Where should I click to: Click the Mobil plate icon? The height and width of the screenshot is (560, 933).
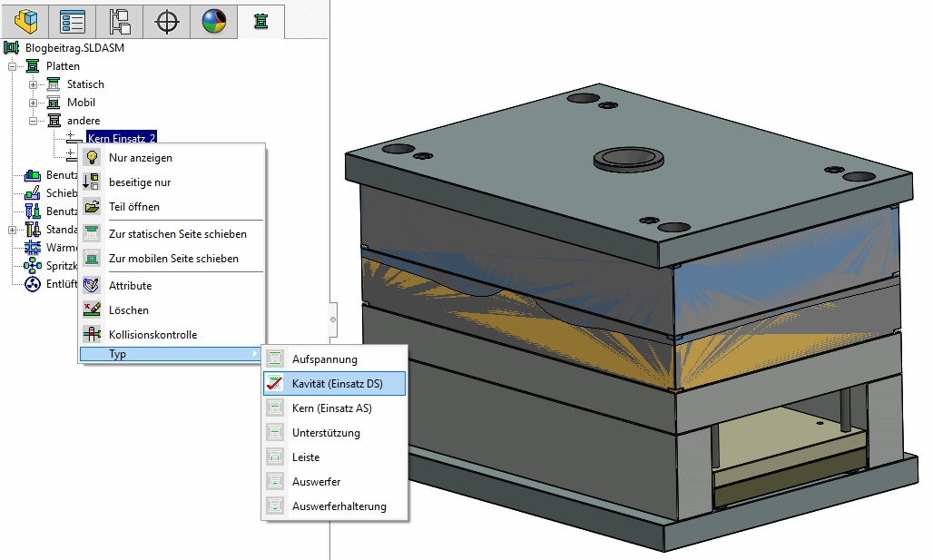(54, 103)
